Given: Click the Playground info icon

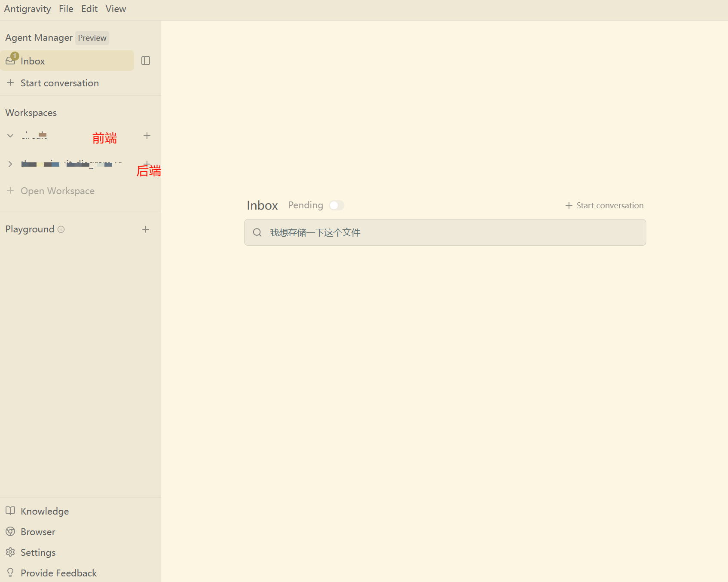Looking at the screenshot, I should click(61, 229).
